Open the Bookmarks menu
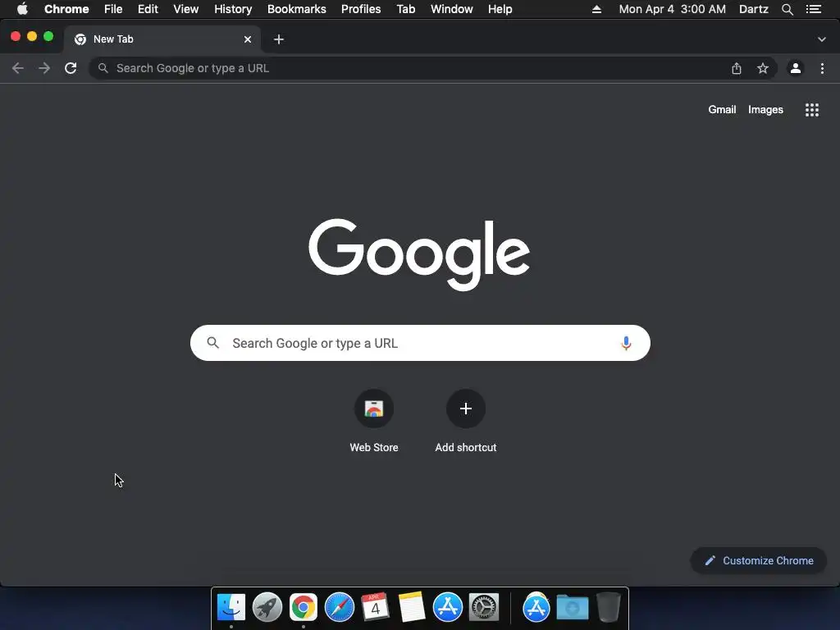 coord(296,9)
